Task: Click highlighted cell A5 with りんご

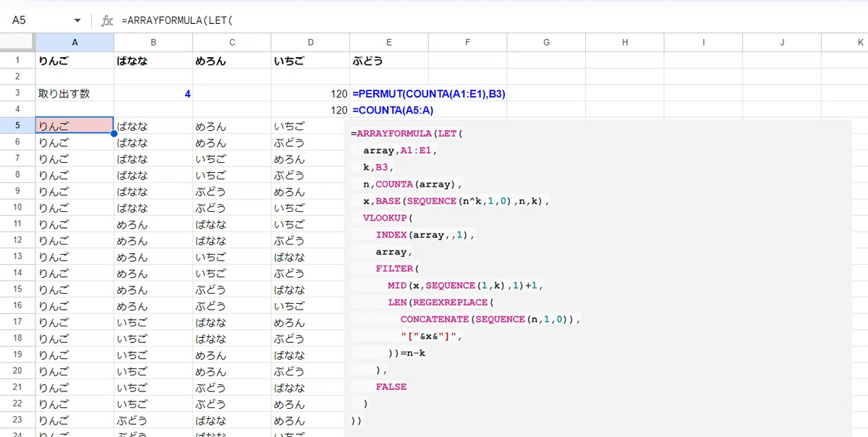Action: click(x=75, y=126)
